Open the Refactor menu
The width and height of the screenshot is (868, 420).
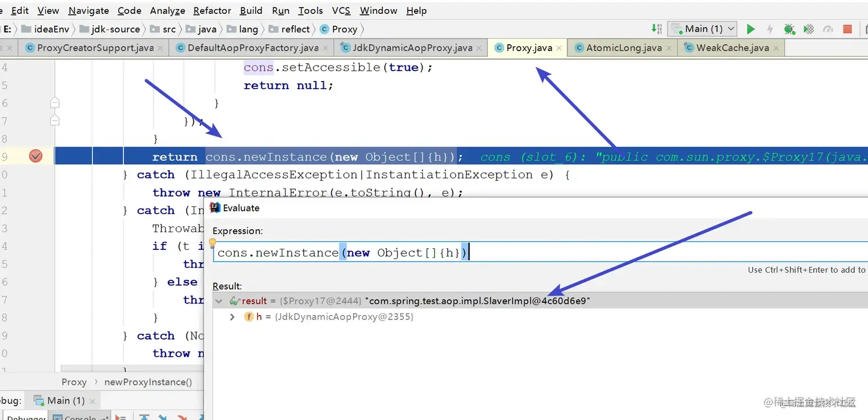212,10
